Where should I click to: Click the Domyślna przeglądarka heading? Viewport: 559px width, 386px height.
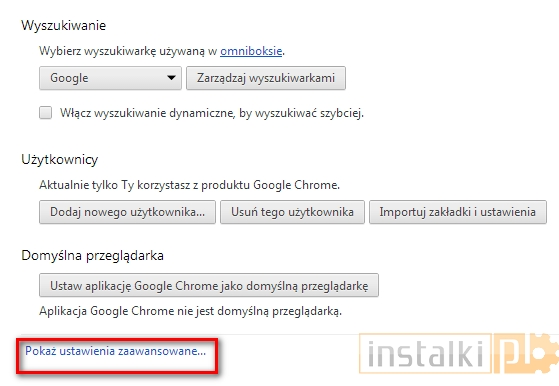92,256
